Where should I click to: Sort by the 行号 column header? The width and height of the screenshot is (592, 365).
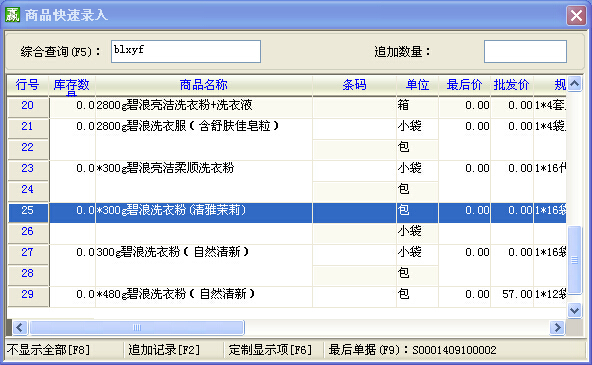pos(28,85)
